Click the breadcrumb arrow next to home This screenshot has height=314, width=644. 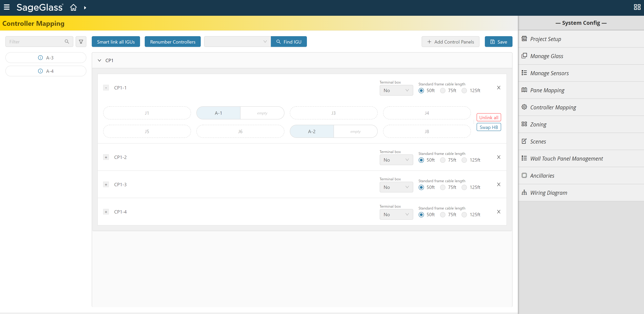pos(85,8)
